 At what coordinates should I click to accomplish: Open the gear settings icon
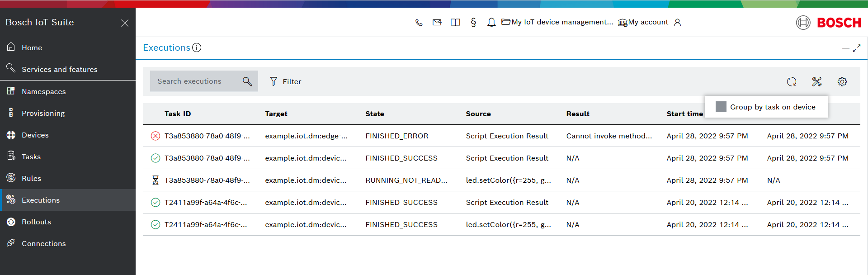click(842, 81)
